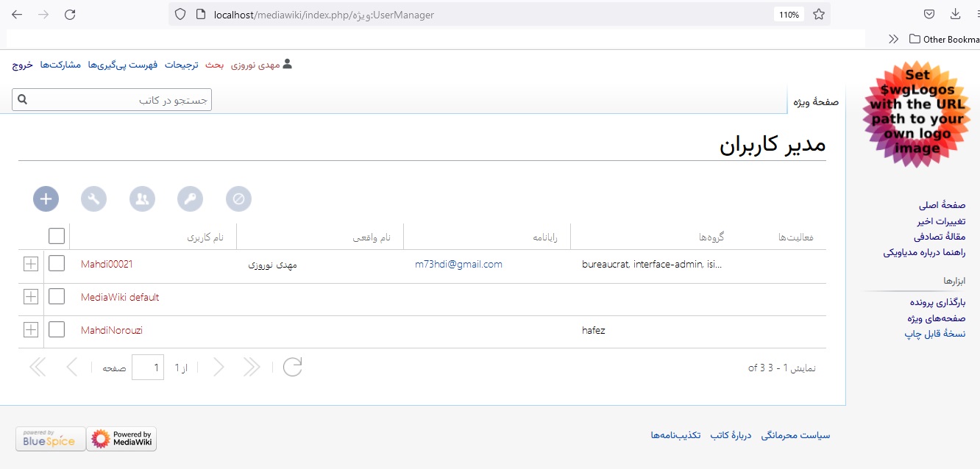980x469 pixels.
Task: Expand the MahdiNorouzi row details
Action: [x=31, y=329]
